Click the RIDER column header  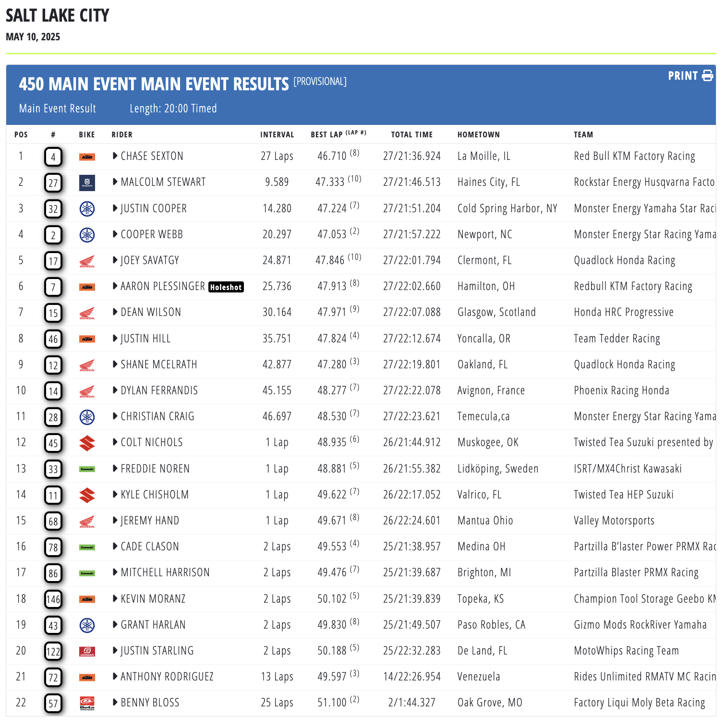click(122, 135)
